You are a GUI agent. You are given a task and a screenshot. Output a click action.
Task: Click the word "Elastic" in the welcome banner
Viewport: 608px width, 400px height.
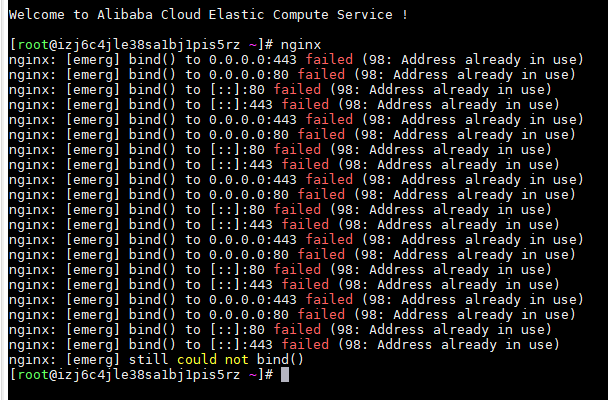(x=236, y=15)
